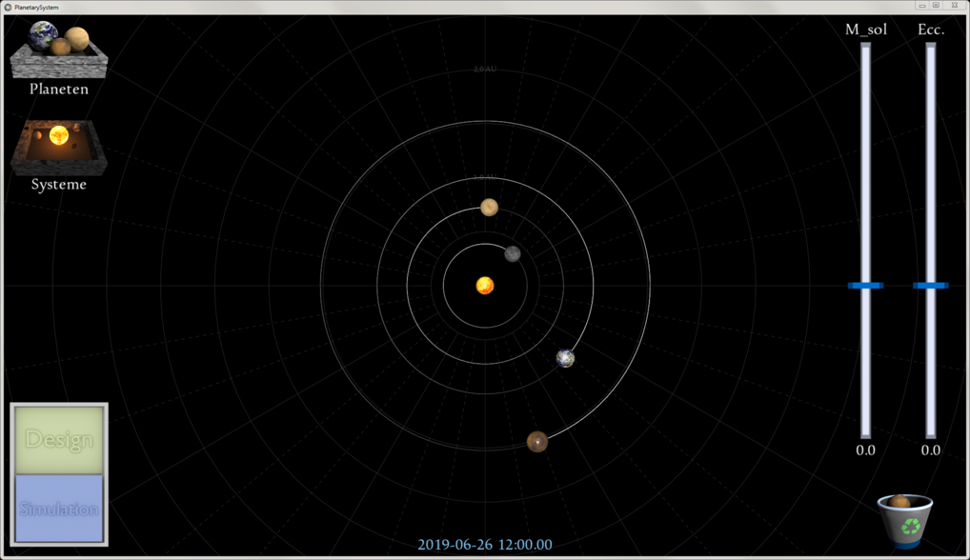The width and height of the screenshot is (970, 560).
Task: Click the M_sol label above its slider
Action: click(x=864, y=30)
